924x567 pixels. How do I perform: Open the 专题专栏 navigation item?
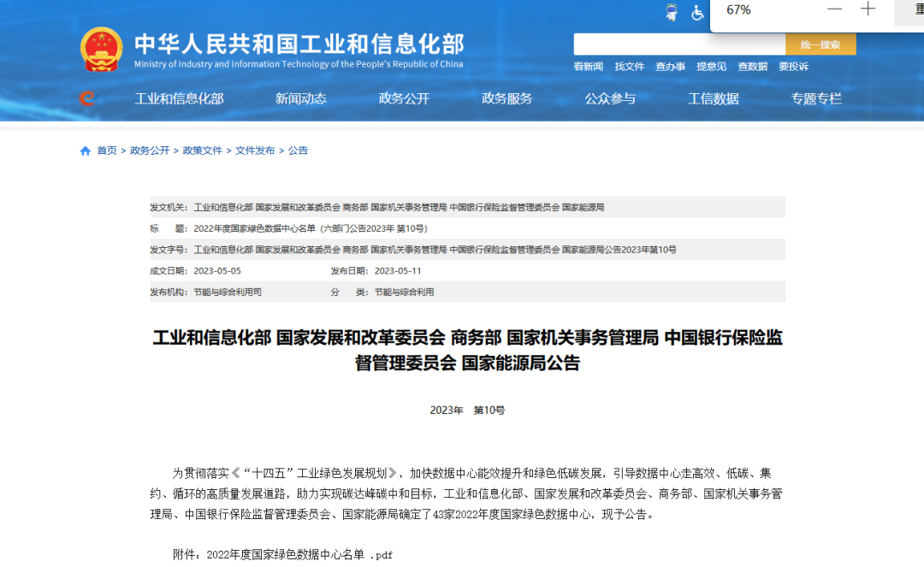click(x=816, y=99)
